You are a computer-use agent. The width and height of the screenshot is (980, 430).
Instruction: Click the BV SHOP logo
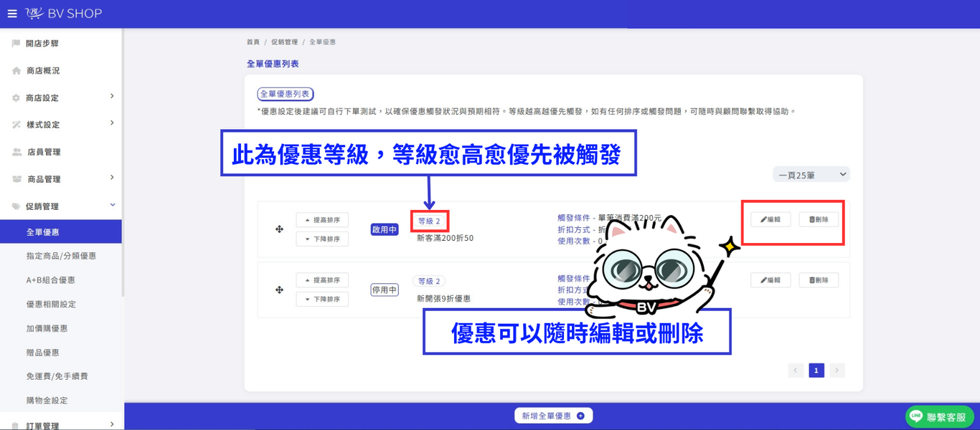coord(64,14)
